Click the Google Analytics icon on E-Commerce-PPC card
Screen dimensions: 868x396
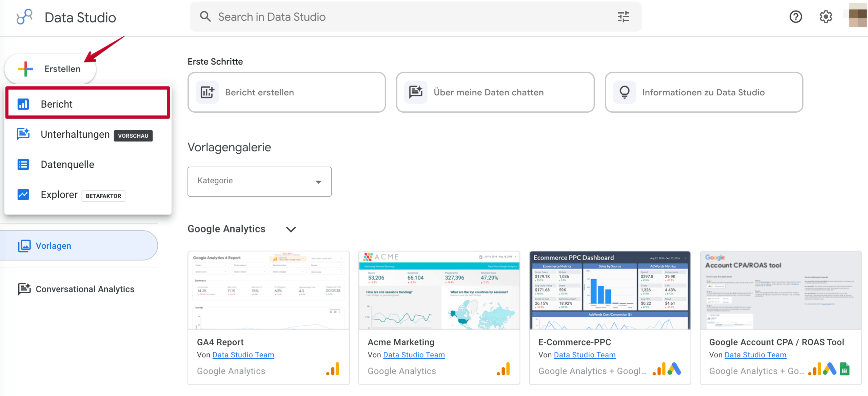(x=659, y=369)
